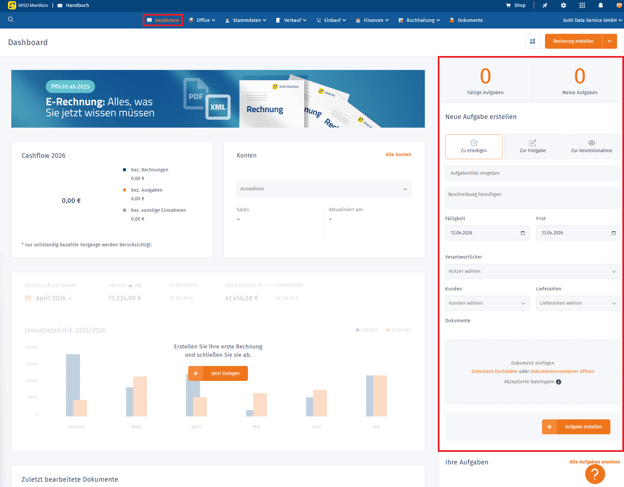This screenshot has height=487, width=624.
Task: Follow the 'Alle Konten' link
Action: 398,155
